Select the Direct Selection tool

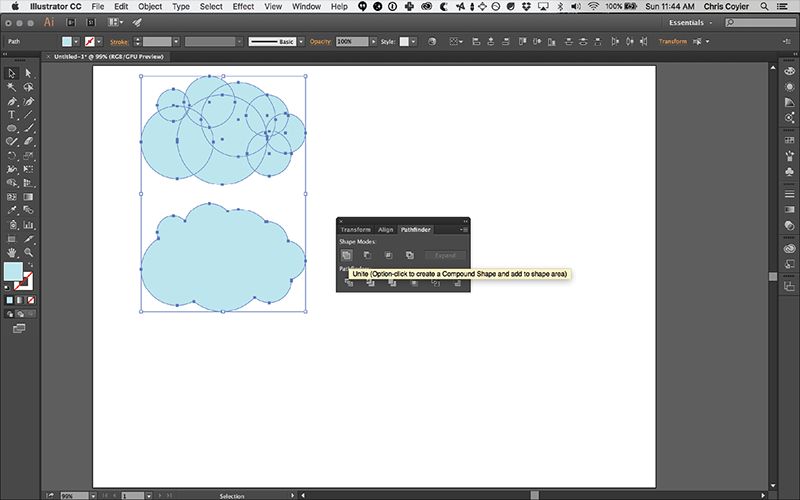pos(29,73)
